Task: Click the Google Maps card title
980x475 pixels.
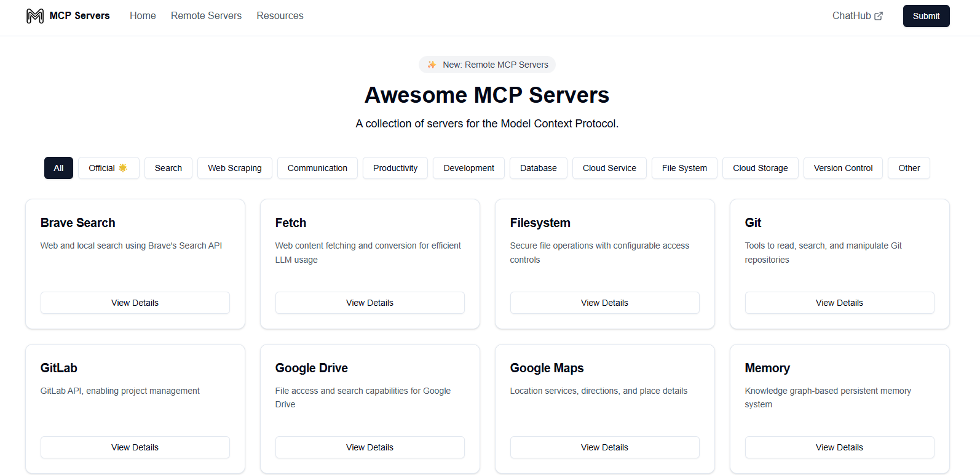Action: pos(547,368)
